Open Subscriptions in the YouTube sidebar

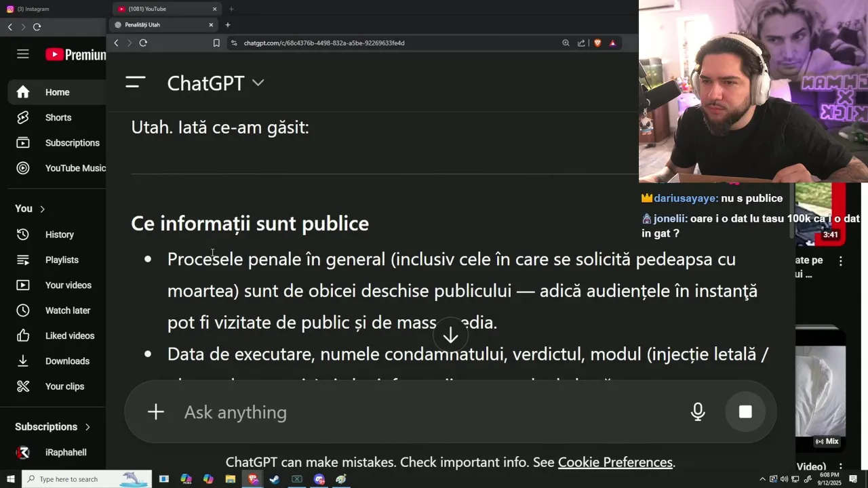(x=57, y=143)
